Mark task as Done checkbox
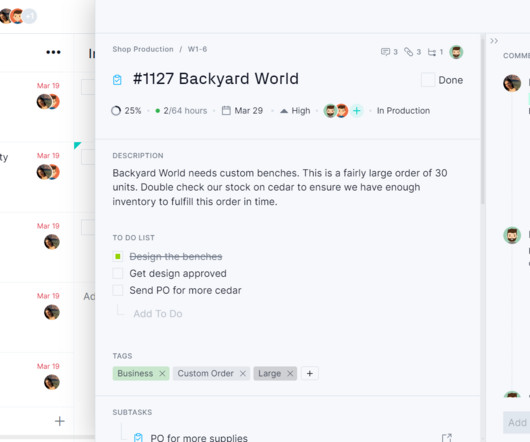 pyautogui.click(x=428, y=80)
